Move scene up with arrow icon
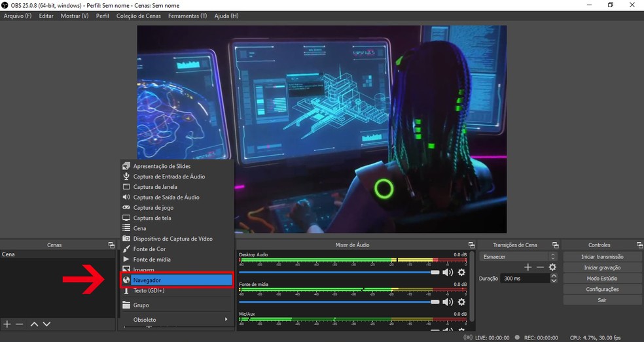Image resolution: width=644 pixels, height=342 pixels. tap(35, 324)
